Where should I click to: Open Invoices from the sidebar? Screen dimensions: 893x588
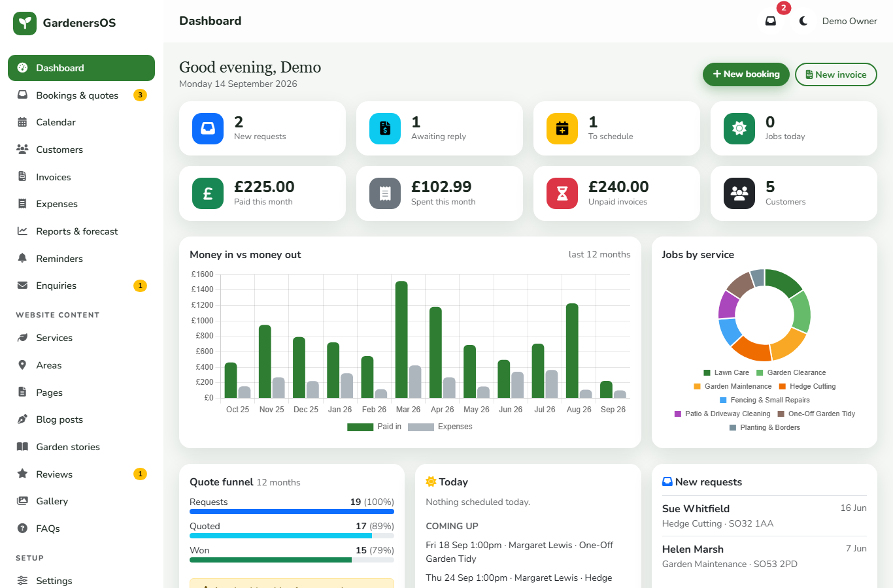click(81, 177)
